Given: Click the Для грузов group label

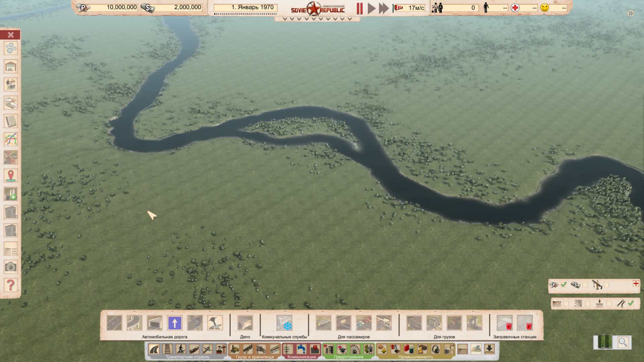Looking at the screenshot, I should [444, 337].
